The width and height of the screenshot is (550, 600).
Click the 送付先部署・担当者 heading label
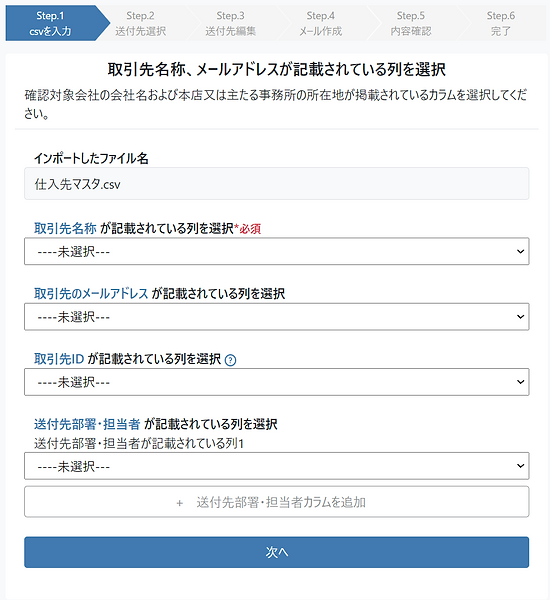coord(87,424)
